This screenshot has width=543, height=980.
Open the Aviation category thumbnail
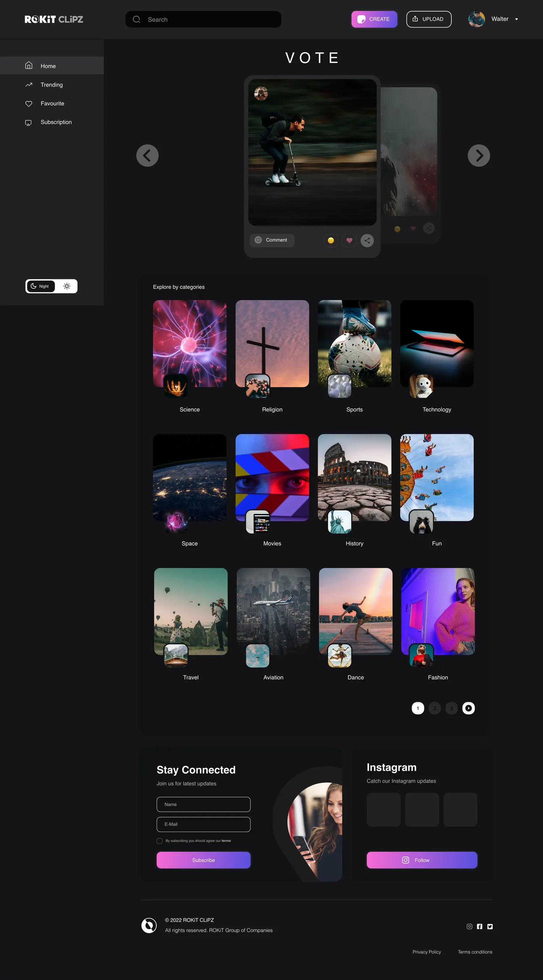(x=273, y=611)
